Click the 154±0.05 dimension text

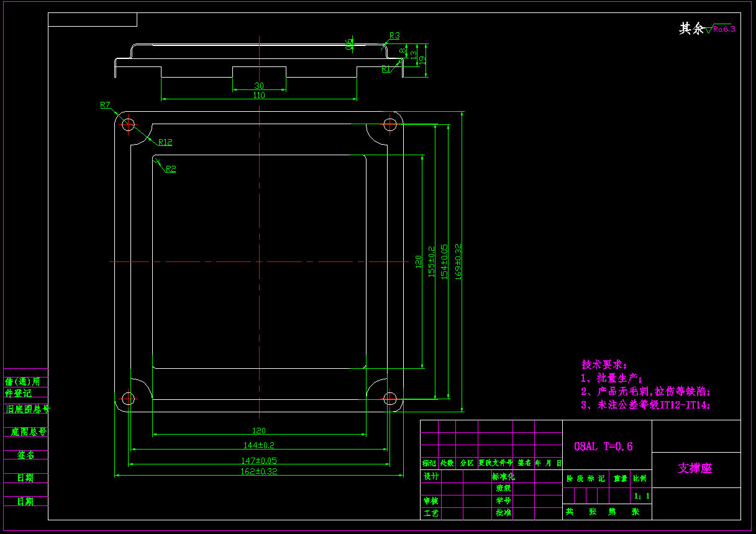(x=444, y=261)
